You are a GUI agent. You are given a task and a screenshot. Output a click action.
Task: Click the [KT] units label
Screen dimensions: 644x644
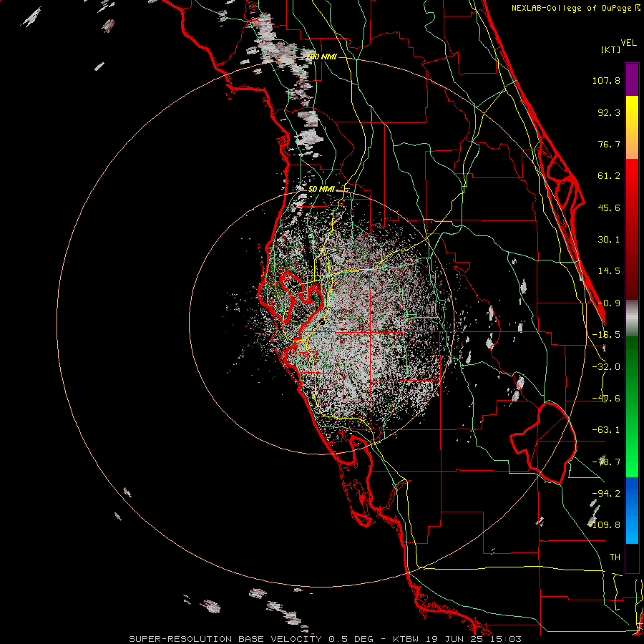[610, 49]
